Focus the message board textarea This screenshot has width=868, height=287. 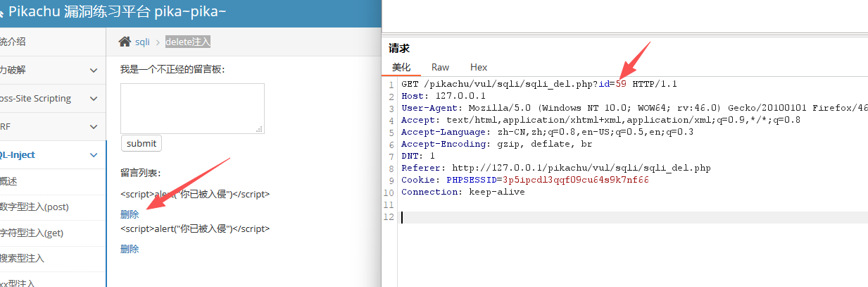(192, 109)
